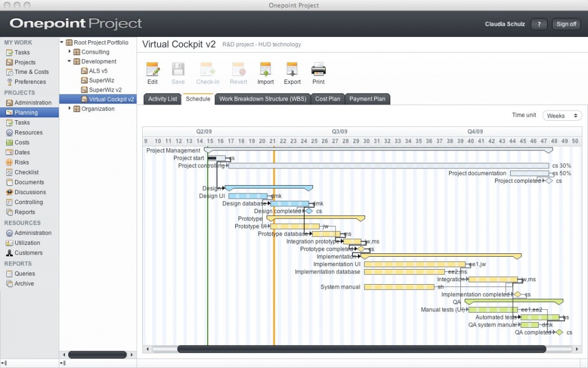Open the Resources gear icon
Screen dimensions: 588x368
[10, 133]
